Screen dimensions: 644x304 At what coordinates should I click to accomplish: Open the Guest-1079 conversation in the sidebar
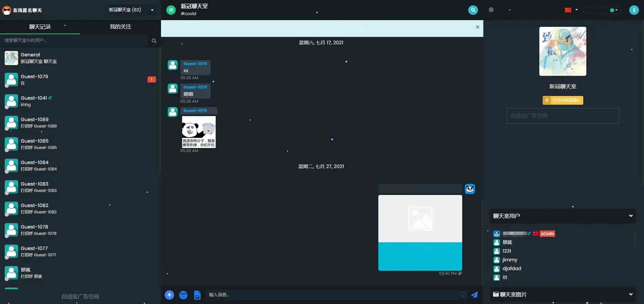pyautogui.click(x=80, y=80)
